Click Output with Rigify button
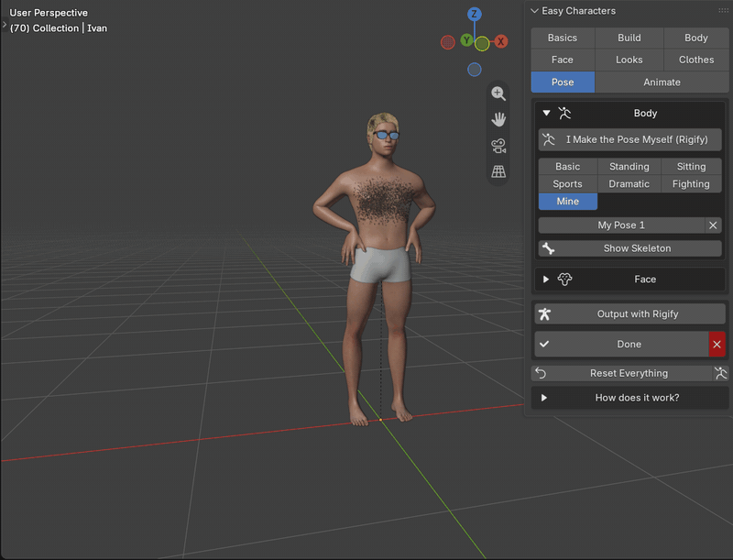733x560 pixels. [x=629, y=314]
